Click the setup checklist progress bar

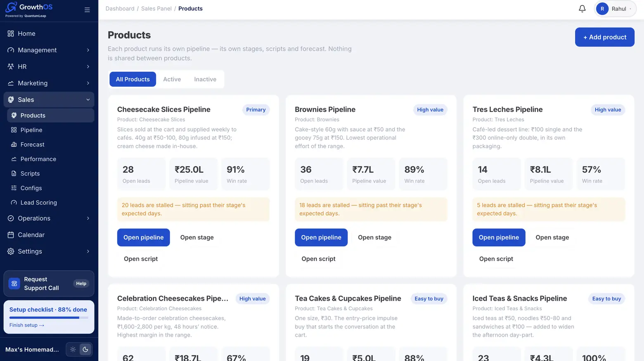coord(49,318)
